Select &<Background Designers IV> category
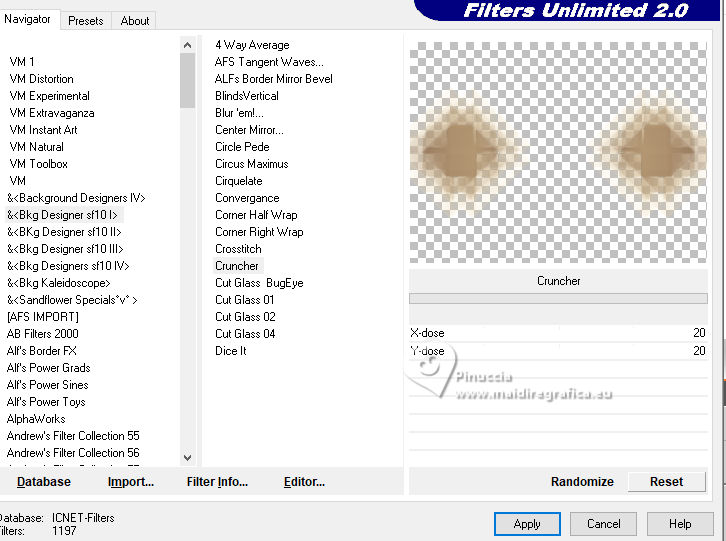This screenshot has width=726, height=541. pos(76,198)
